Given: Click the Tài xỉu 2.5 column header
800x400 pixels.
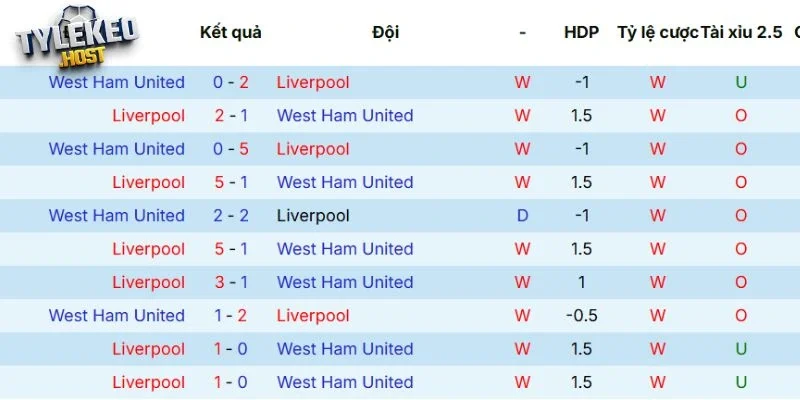Looking at the screenshot, I should (741, 32).
